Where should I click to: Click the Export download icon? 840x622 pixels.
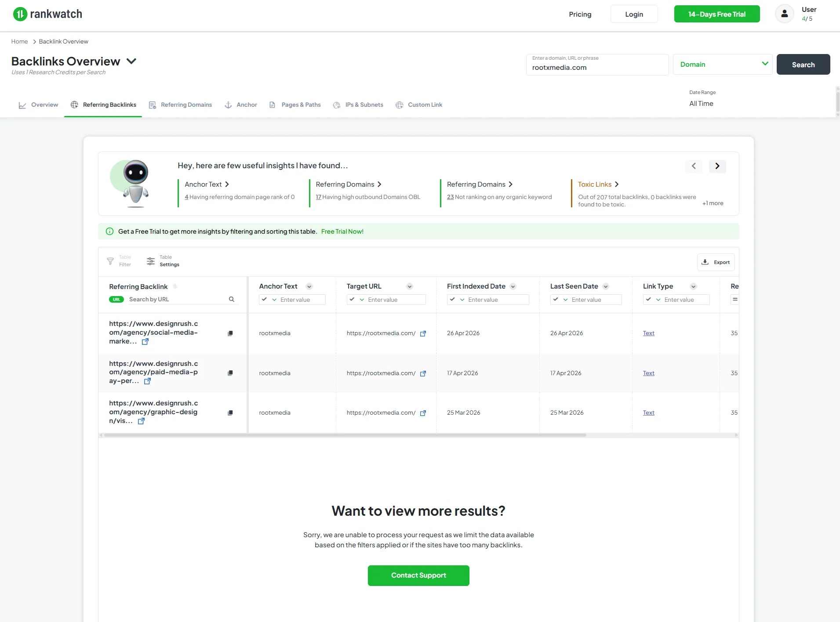(x=705, y=262)
